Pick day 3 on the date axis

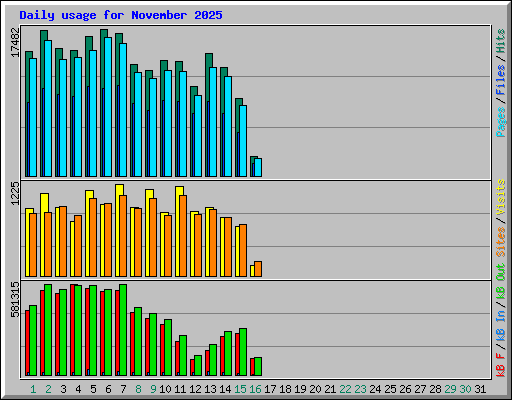coord(63,389)
